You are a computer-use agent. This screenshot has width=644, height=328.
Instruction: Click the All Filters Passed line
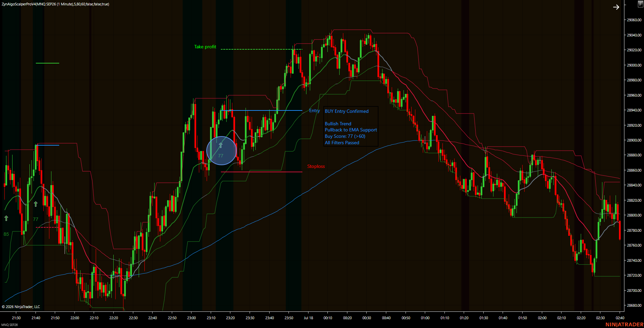point(342,143)
